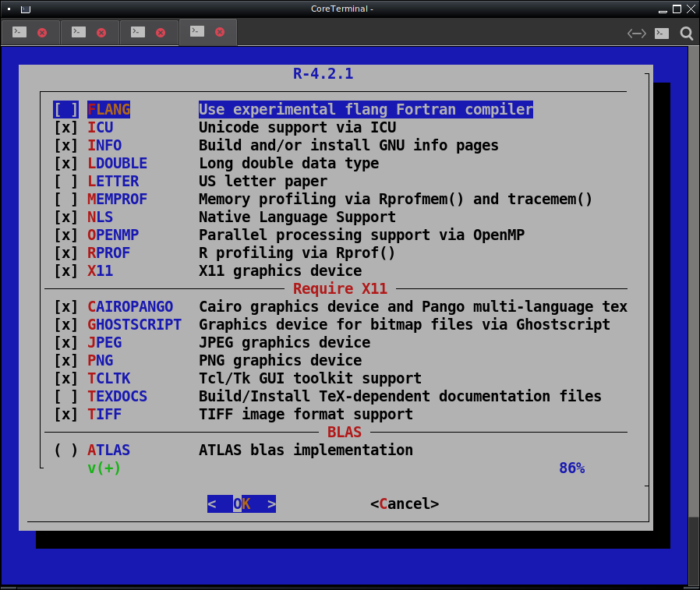Click 'Tcl/Tk GUI toolkit support' description
700x590 pixels.
point(310,379)
